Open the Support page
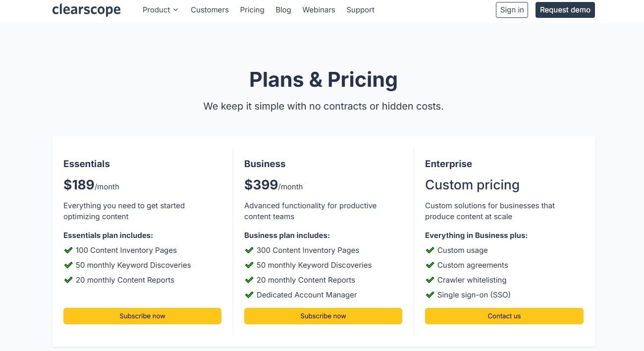The width and height of the screenshot is (644, 351). (360, 9)
